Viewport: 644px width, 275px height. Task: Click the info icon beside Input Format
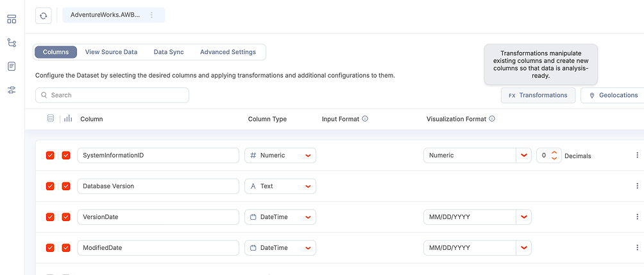[365, 119]
